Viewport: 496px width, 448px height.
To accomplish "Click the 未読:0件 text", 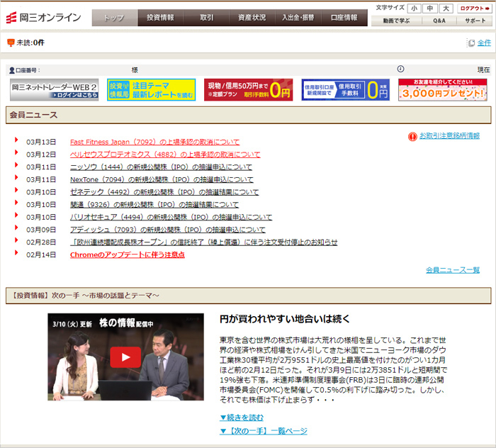I will coord(30,43).
